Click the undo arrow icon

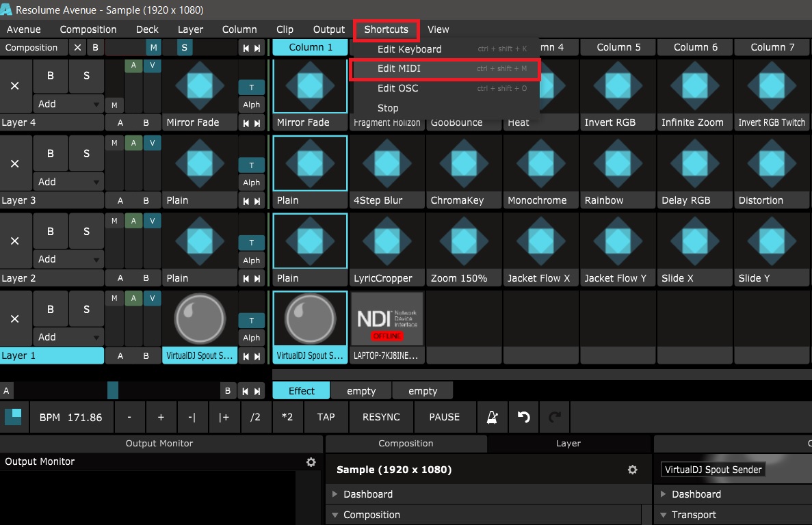(523, 417)
